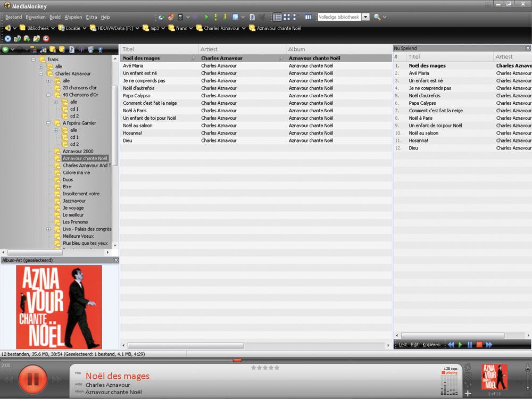Screen dimensions: 532x399
Task: Rate the track with the five stars
Action: point(265,368)
